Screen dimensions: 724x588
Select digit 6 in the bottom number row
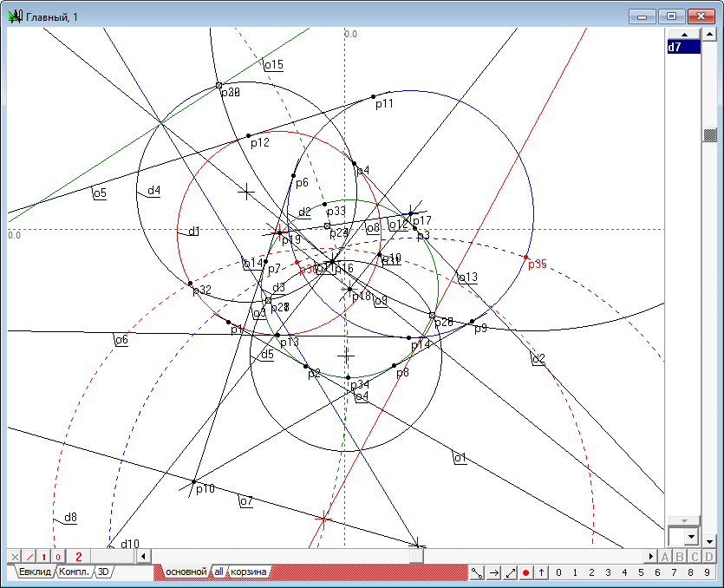(x=657, y=572)
